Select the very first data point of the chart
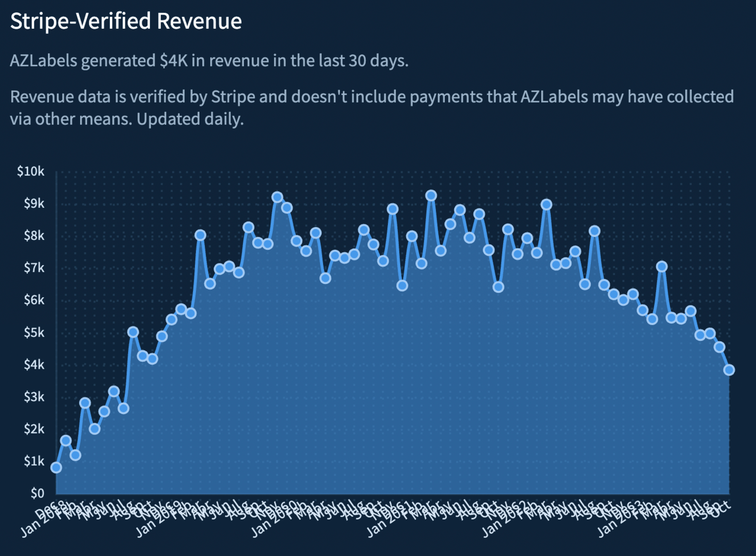 56,467
